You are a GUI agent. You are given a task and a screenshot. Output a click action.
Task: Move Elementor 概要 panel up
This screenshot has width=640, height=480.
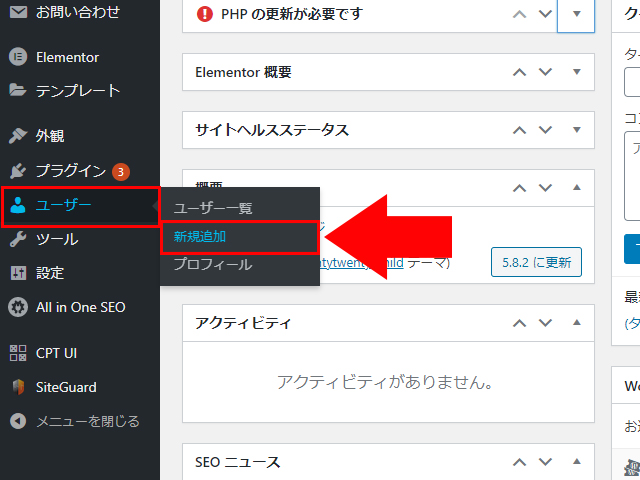coord(519,72)
